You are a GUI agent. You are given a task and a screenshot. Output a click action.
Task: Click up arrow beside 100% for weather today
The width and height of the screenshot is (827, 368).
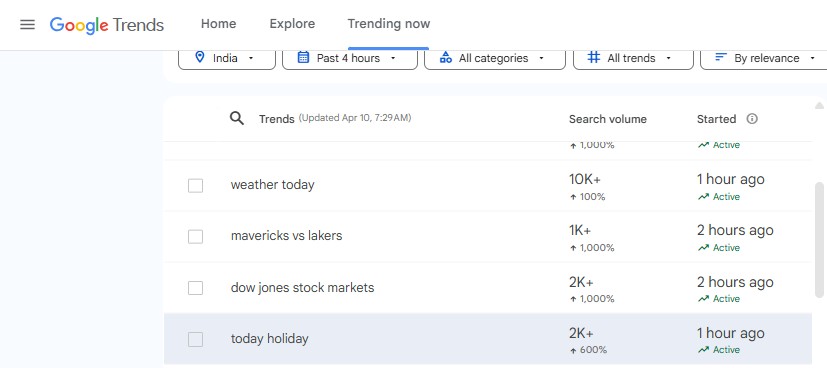[573, 197]
